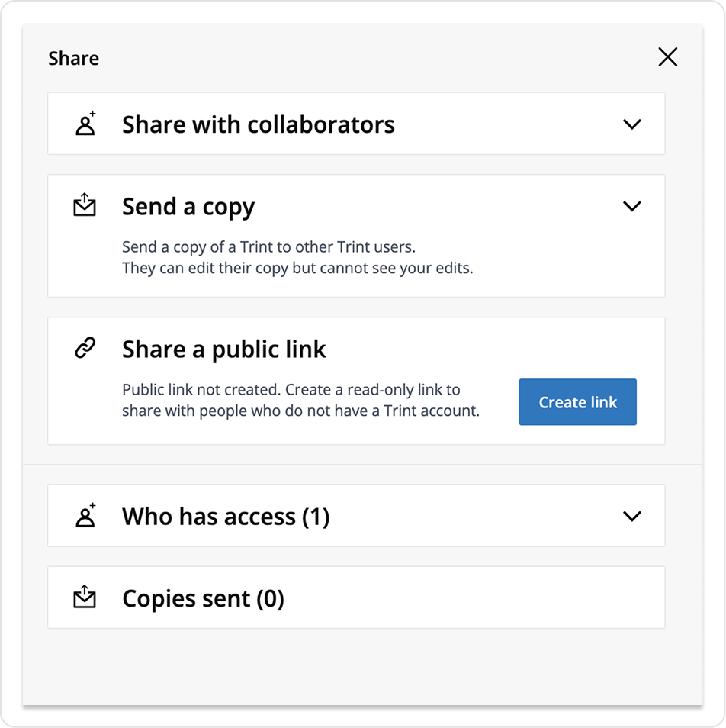Create a public read-only link
The height and width of the screenshot is (728, 726).
(577, 402)
